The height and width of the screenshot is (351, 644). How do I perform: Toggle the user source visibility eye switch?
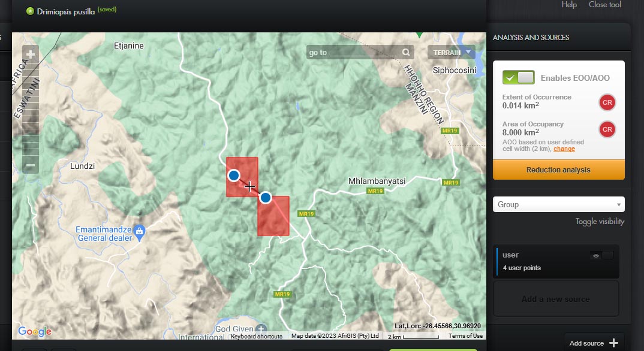point(602,256)
